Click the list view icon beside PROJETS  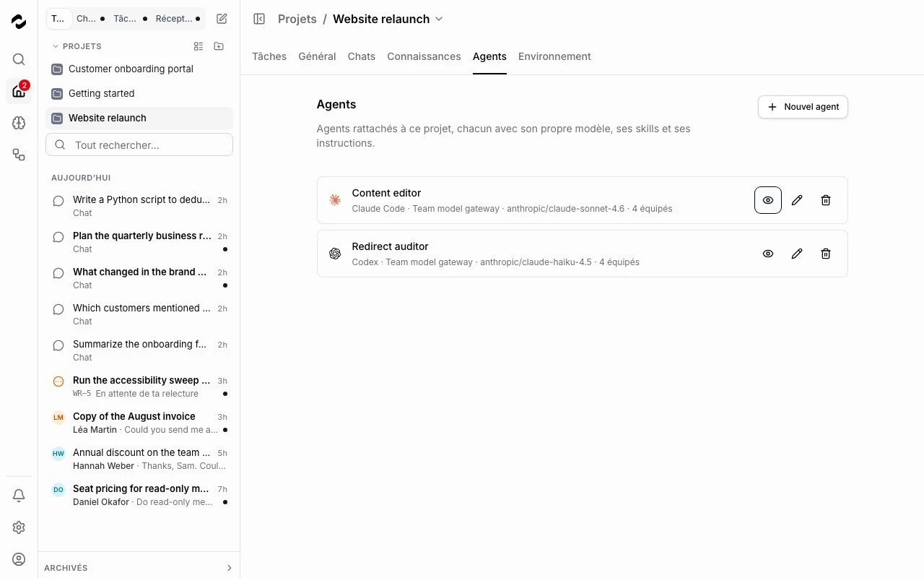pos(199,46)
